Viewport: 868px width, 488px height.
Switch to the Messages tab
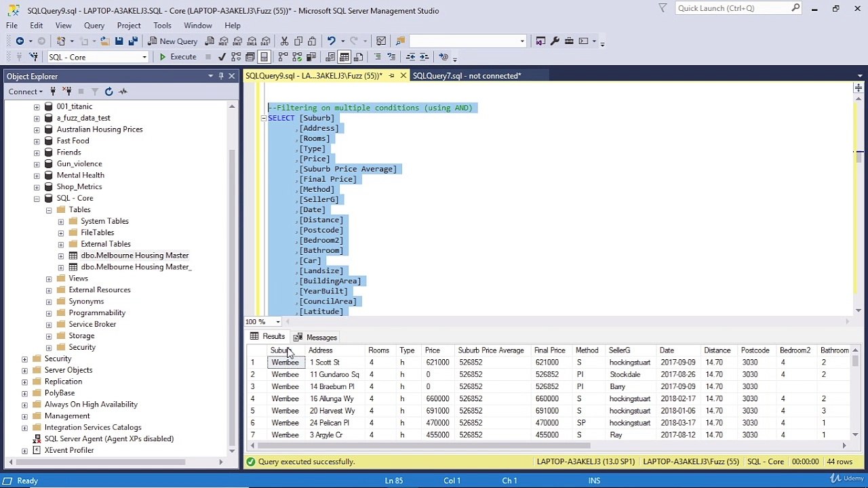315,338
